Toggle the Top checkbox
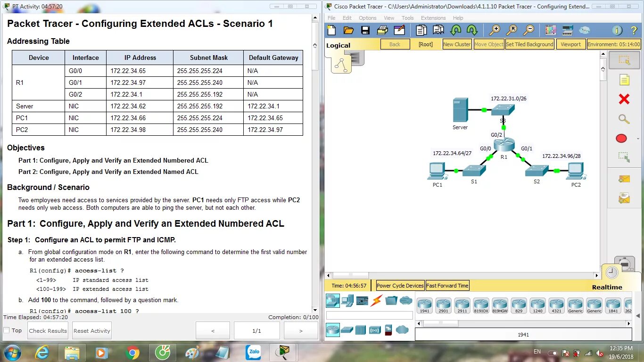This screenshot has width=644, height=362. [x=7, y=330]
